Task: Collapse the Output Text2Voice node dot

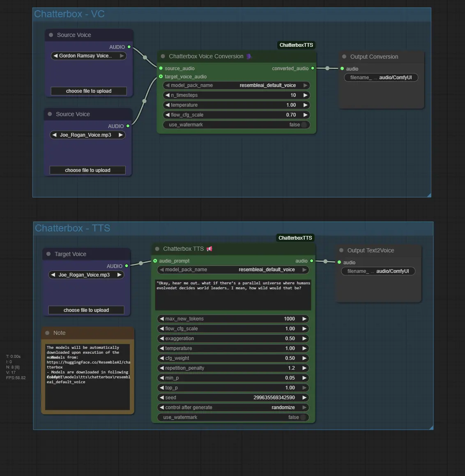Action: point(341,250)
